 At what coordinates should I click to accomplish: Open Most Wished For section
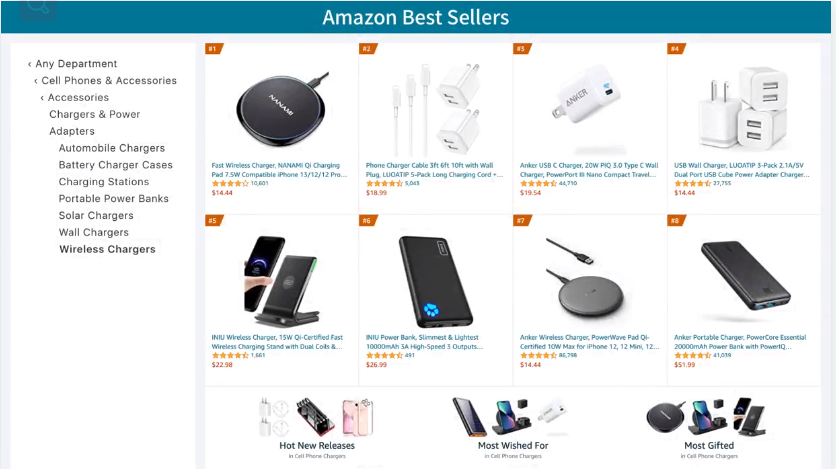513,446
